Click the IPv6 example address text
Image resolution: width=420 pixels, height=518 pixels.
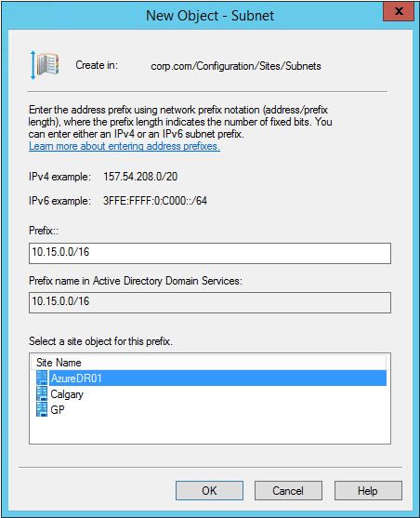click(x=155, y=201)
